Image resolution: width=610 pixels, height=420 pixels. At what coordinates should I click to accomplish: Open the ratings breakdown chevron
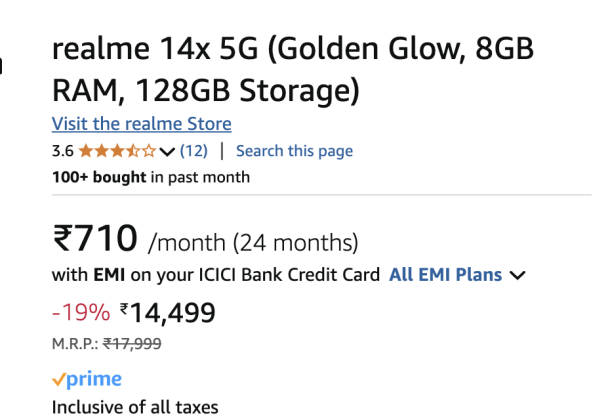coord(167,152)
